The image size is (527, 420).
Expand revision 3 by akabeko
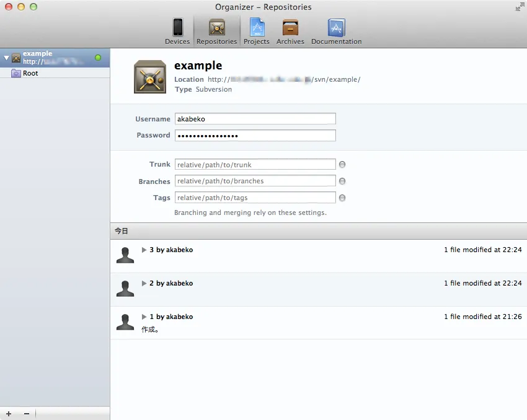(144, 250)
